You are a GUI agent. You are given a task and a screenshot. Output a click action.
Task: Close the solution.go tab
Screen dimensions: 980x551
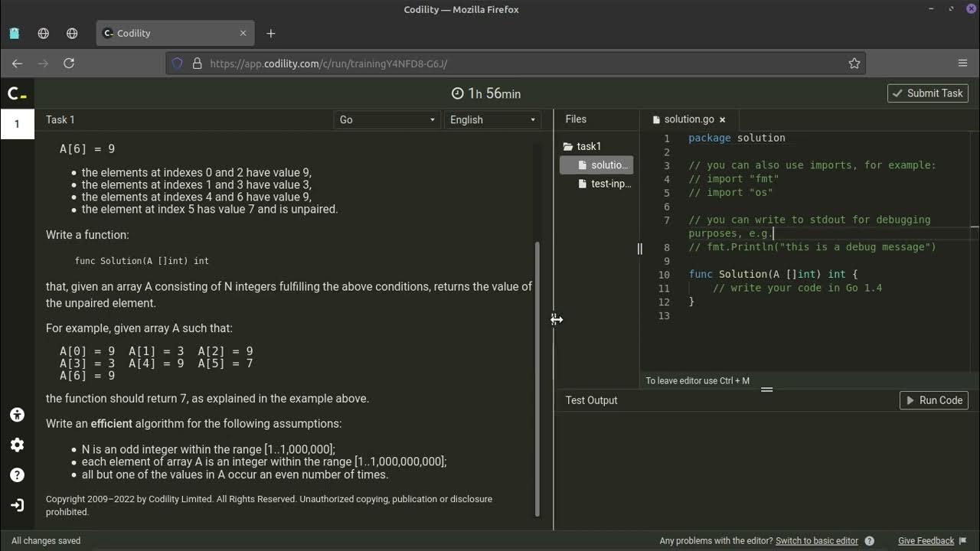coord(722,119)
